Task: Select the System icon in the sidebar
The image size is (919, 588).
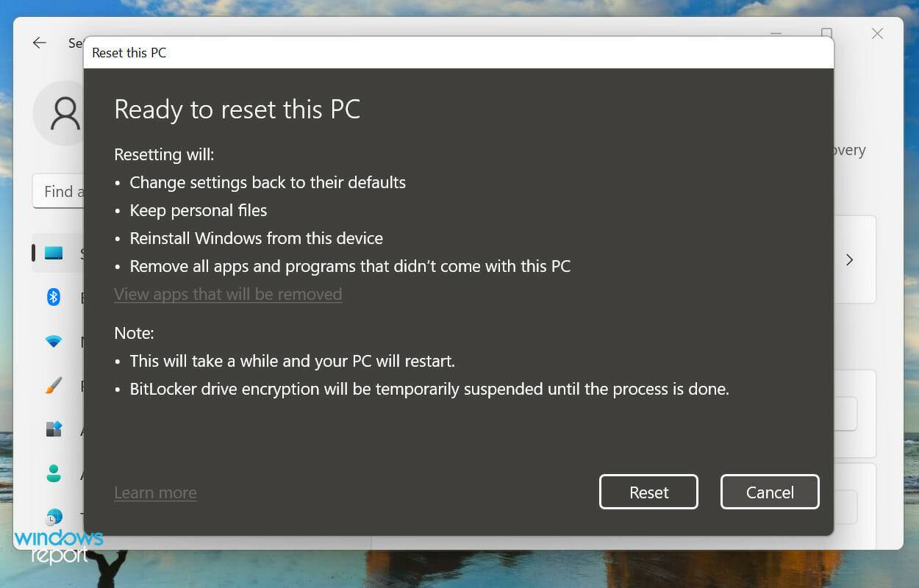Action: tap(54, 253)
